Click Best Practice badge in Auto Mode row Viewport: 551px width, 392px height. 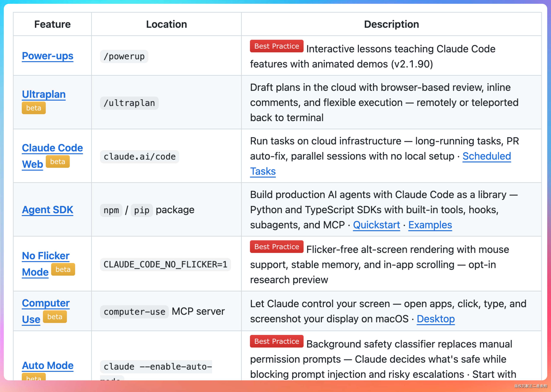[x=276, y=341]
